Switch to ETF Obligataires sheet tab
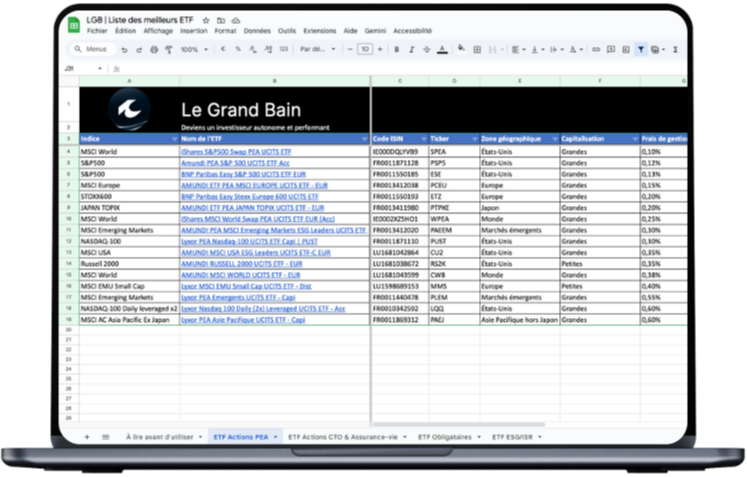747x477 pixels. pyautogui.click(x=449, y=437)
